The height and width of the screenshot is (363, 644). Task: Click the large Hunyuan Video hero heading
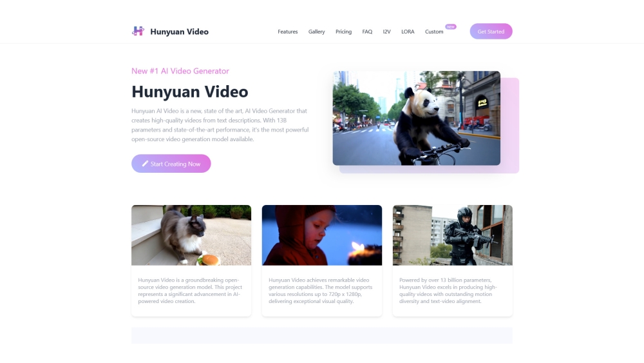[190, 92]
